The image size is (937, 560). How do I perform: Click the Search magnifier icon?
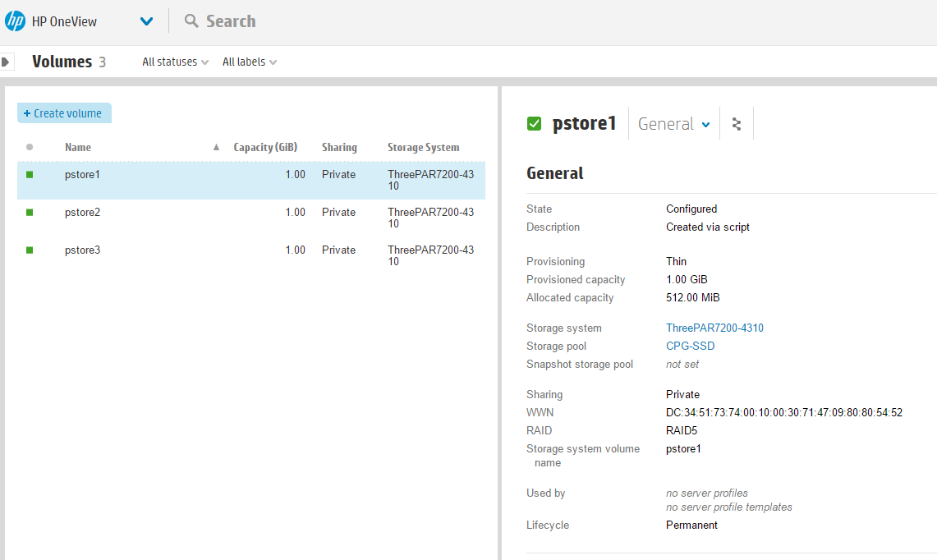[x=191, y=21]
